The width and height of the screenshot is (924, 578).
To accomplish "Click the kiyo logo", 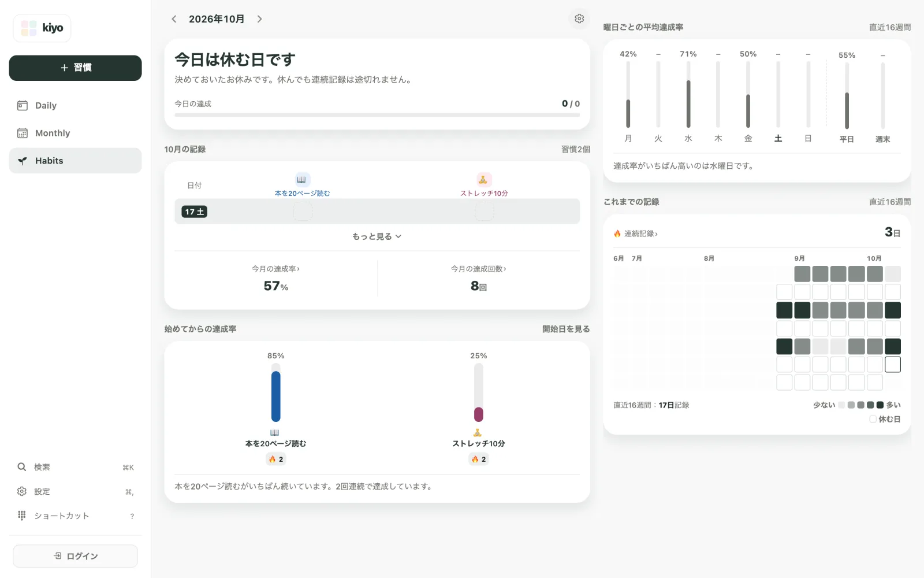I will click(42, 28).
